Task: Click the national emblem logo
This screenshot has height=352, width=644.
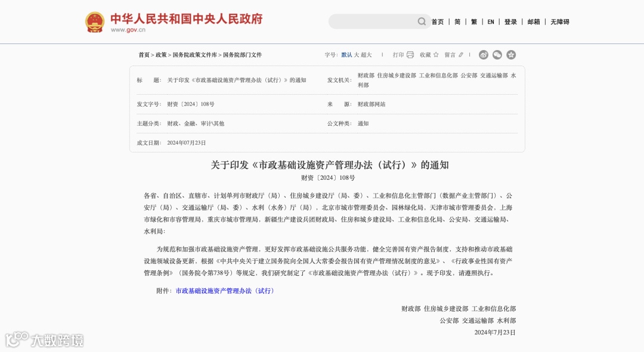Action: pyautogui.click(x=95, y=22)
